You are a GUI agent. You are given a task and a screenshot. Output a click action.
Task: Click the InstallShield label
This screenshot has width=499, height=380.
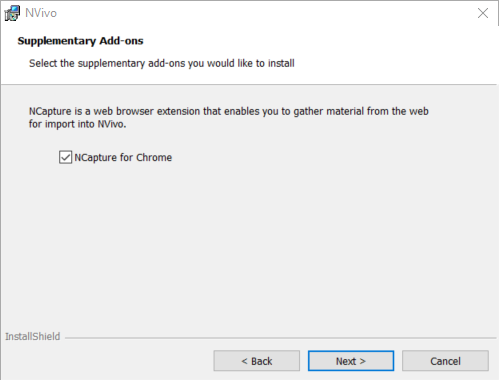(x=33, y=336)
